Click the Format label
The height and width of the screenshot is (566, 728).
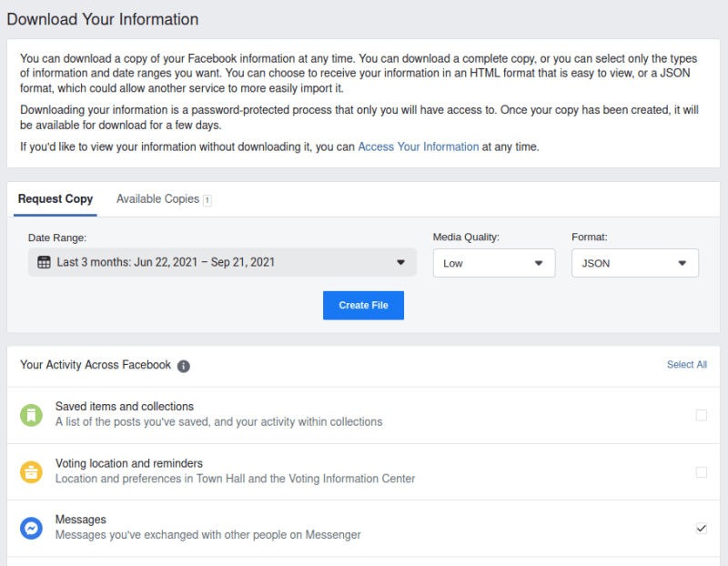pos(589,238)
